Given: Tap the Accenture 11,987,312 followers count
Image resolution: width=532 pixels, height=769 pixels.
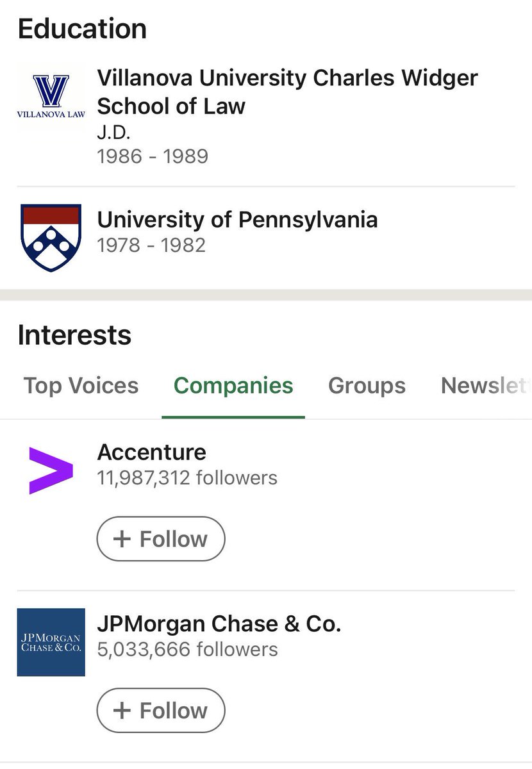Looking at the screenshot, I should (x=187, y=477).
